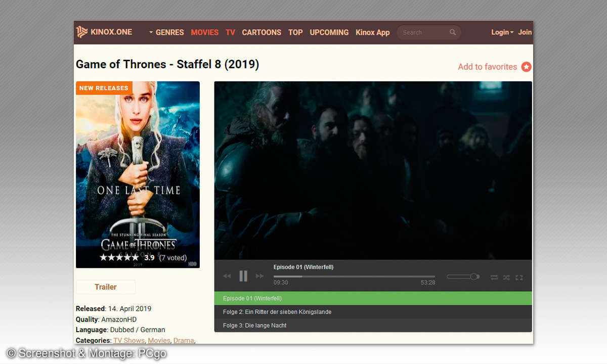Click the Language: Dubbed / German text
Image resolution: width=607 pixels, height=364 pixels.
coord(120,330)
